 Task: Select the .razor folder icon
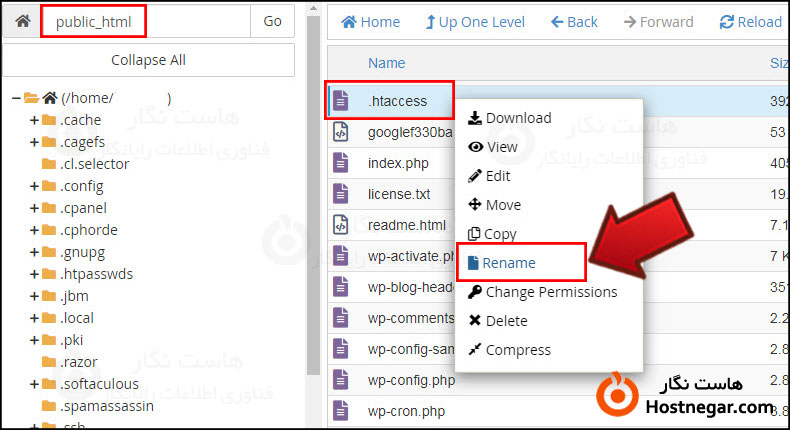pyautogui.click(x=49, y=362)
